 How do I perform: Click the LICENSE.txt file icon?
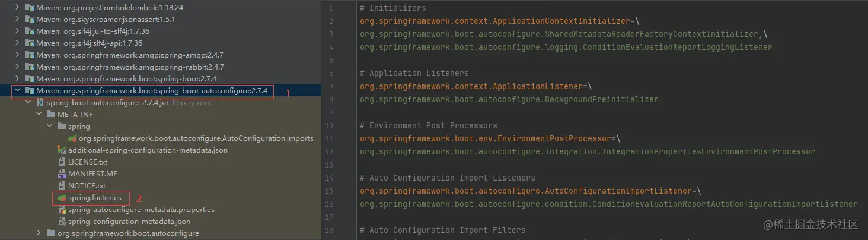pyautogui.click(x=62, y=162)
